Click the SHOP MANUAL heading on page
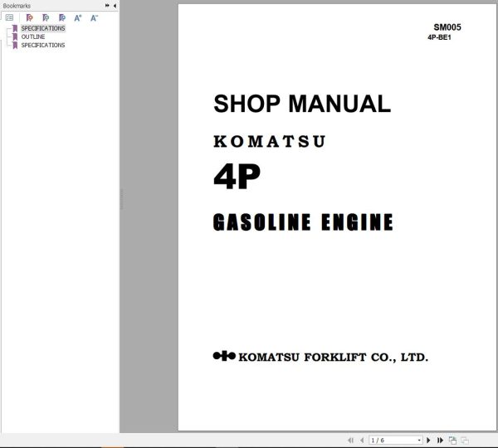 click(x=302, y=104)
